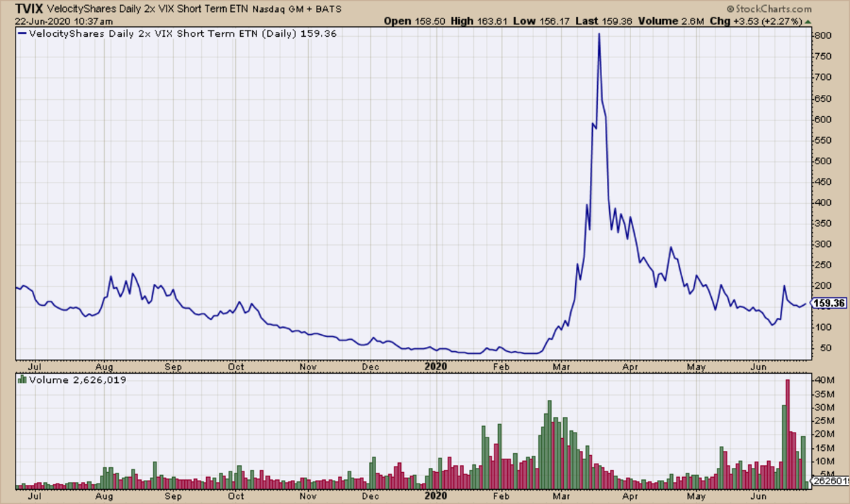Viewport: 850px width, 504px height.
Task: Click the March peak of the price line
Action: click(x=599, y=34)
